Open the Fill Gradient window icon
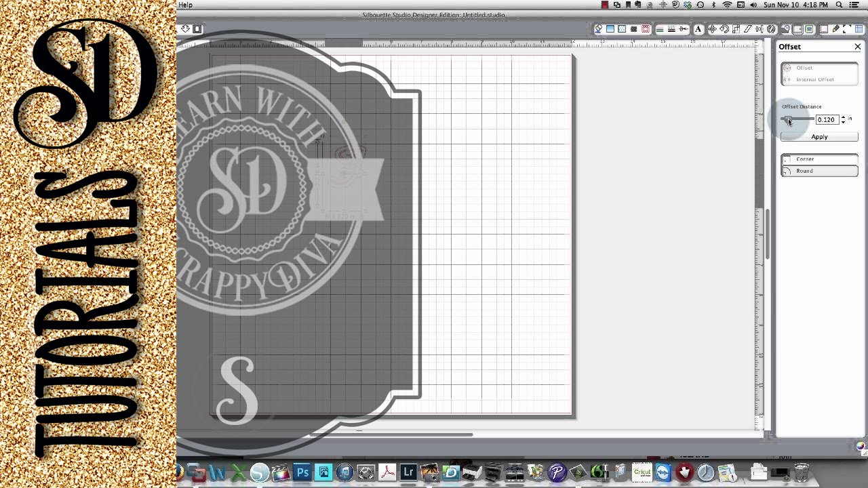868x488 pixels. 610,29
